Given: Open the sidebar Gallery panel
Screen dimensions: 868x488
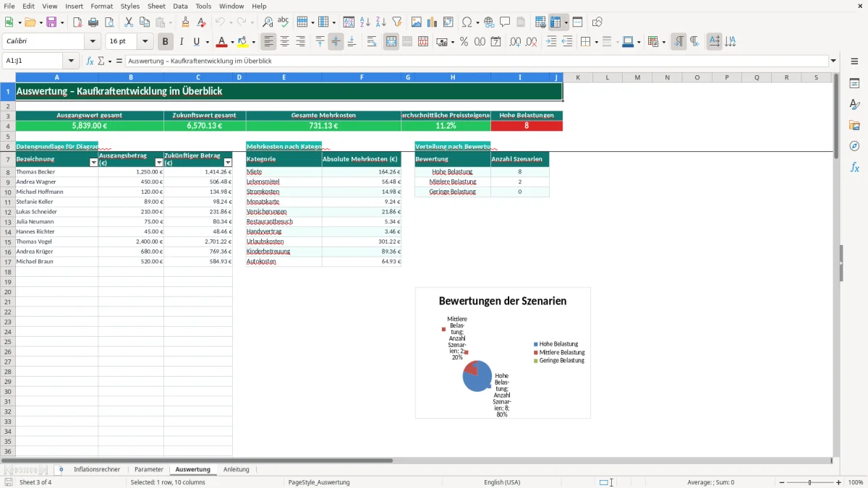Looking at the screenshot, I should pos(854,125).
